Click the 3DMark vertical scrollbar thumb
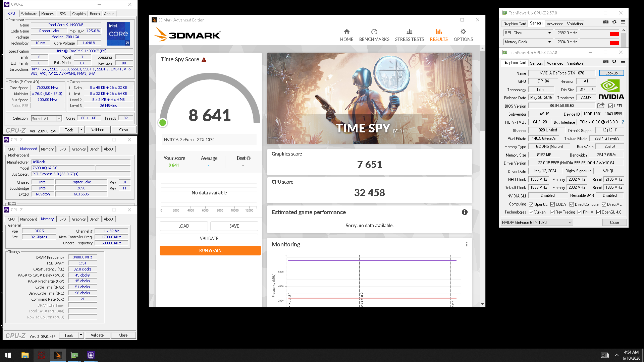 click(482, 90)
